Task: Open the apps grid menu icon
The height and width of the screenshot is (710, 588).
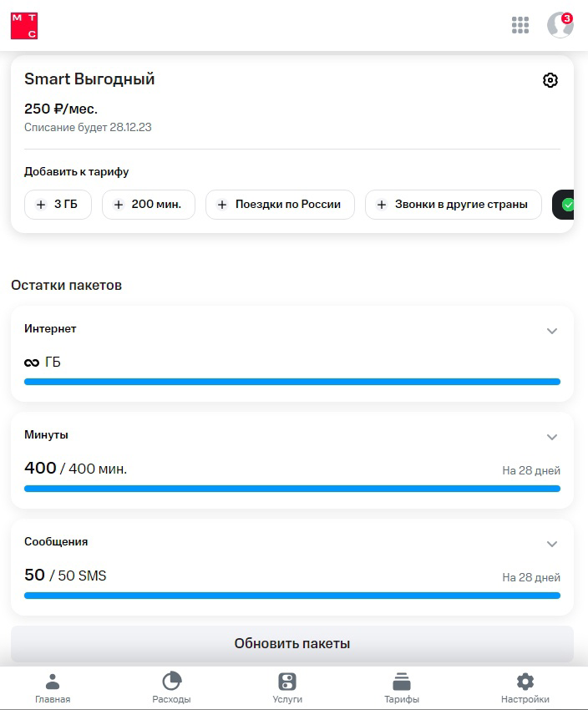Action: (520, 25)
